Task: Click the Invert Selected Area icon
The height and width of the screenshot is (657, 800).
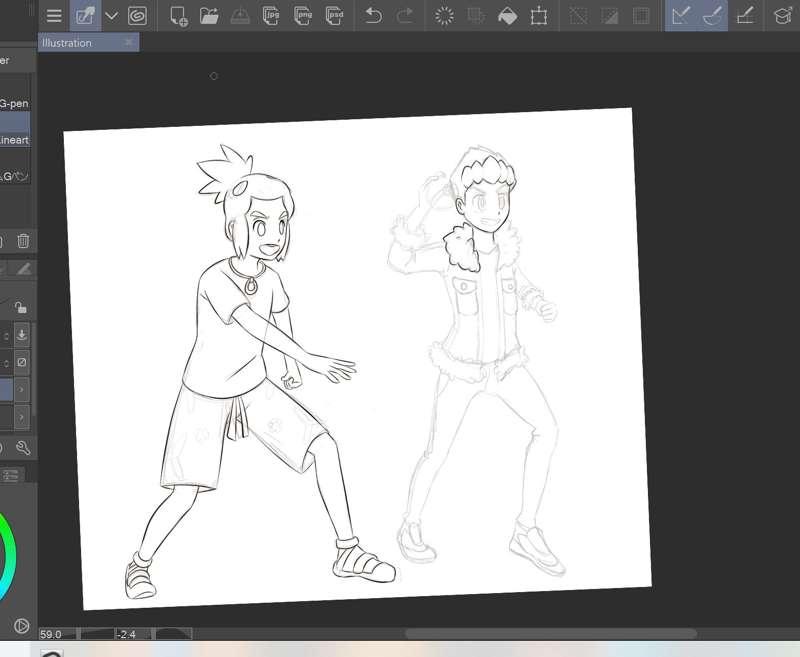Action: (x=610, y=16)
